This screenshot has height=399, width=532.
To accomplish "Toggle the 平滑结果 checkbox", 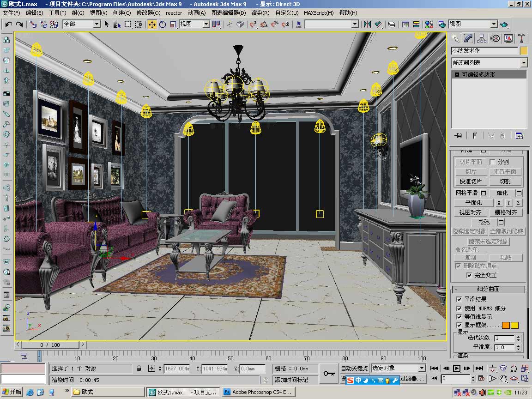I will pyautogui.click(x=459, y=299).
